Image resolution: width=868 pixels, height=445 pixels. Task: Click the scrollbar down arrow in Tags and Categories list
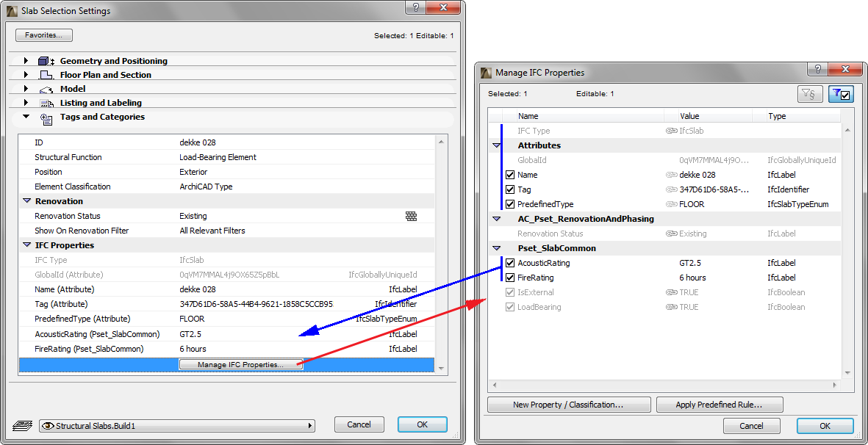point(441,368)
